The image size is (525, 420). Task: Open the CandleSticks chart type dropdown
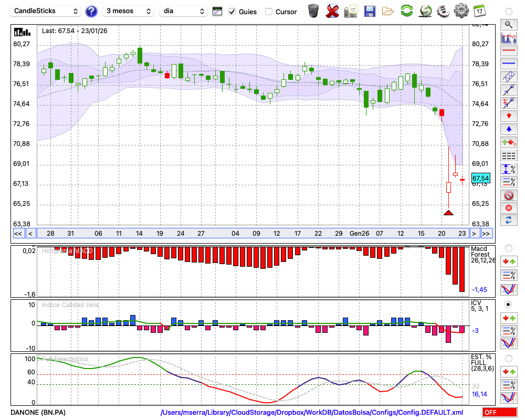pos(46,11)
